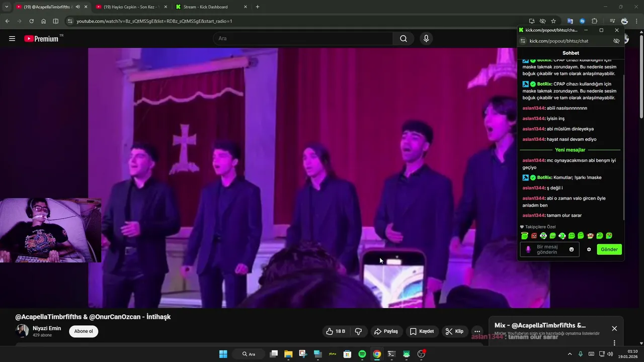
Task: Start voice search with microphone icon
Action: (426, 39)
